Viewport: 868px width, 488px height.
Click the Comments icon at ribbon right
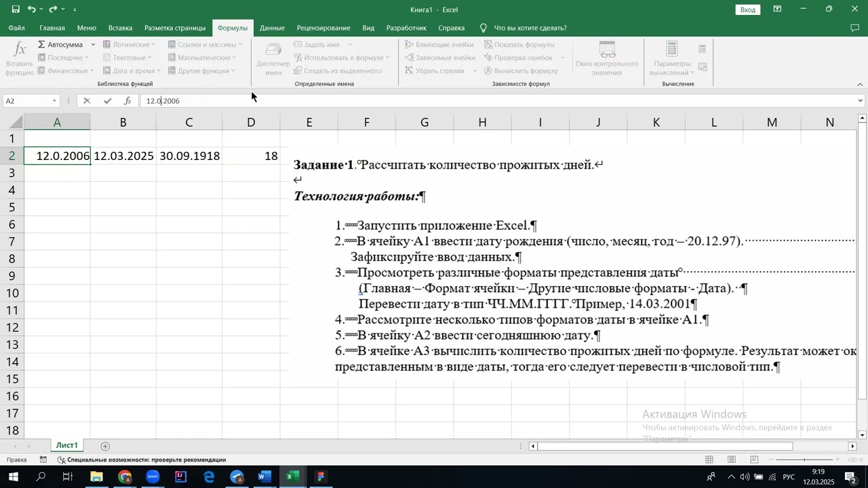(854, 28)
